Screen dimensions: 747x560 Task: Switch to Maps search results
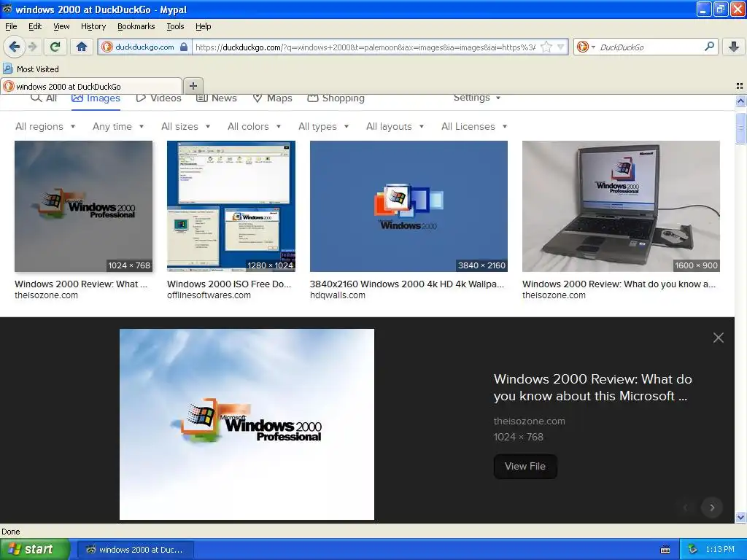pos(272,98)
